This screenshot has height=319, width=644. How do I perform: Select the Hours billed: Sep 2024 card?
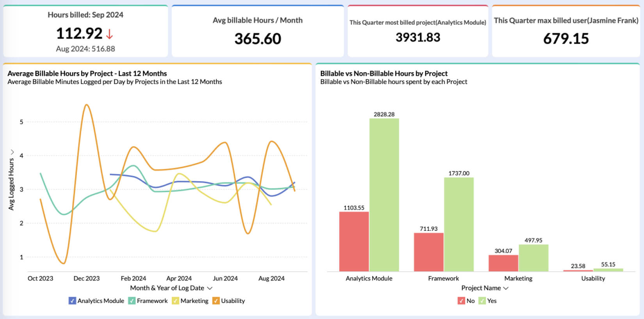85,31
